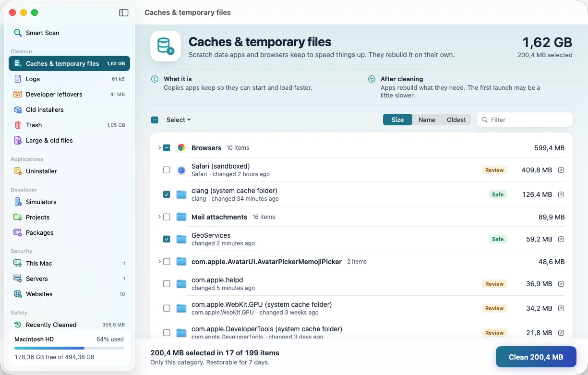Reveal Safari (sandboxed) in Finder arrow icon
The width and height of the screenshot is (588, 375).
561,170
